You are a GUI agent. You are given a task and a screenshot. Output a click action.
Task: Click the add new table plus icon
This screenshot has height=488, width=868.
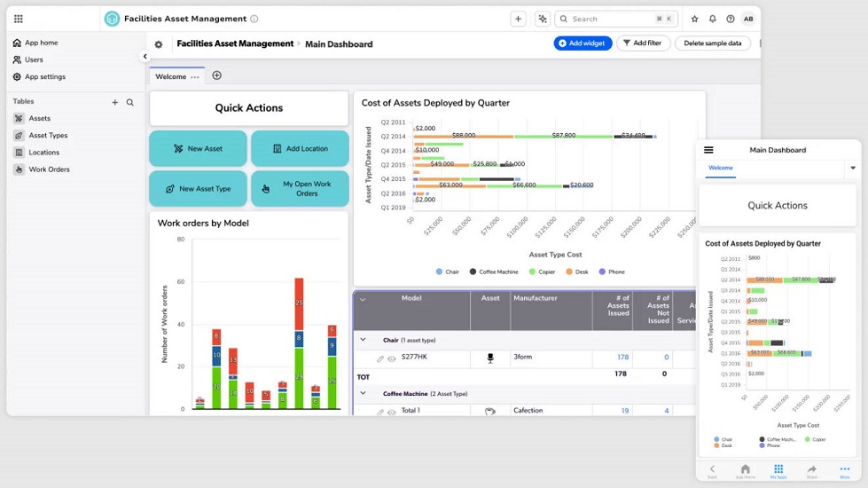(114, 102)
